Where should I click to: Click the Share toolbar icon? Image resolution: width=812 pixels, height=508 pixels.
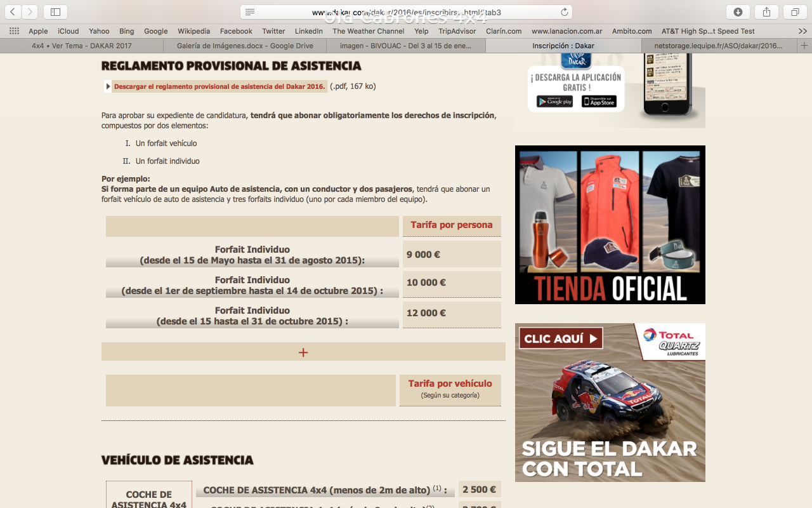[x=766, y=12]
